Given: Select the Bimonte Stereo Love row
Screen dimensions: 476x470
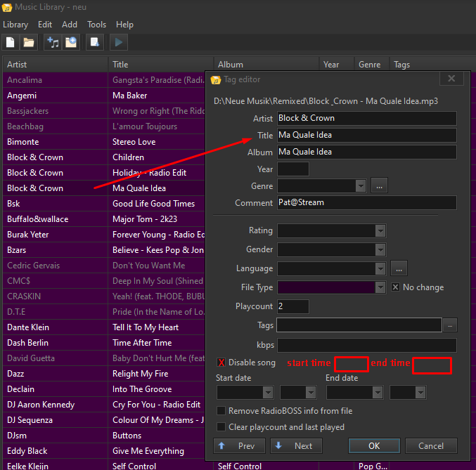Looking at the screenshot, I should click(104, 142).
